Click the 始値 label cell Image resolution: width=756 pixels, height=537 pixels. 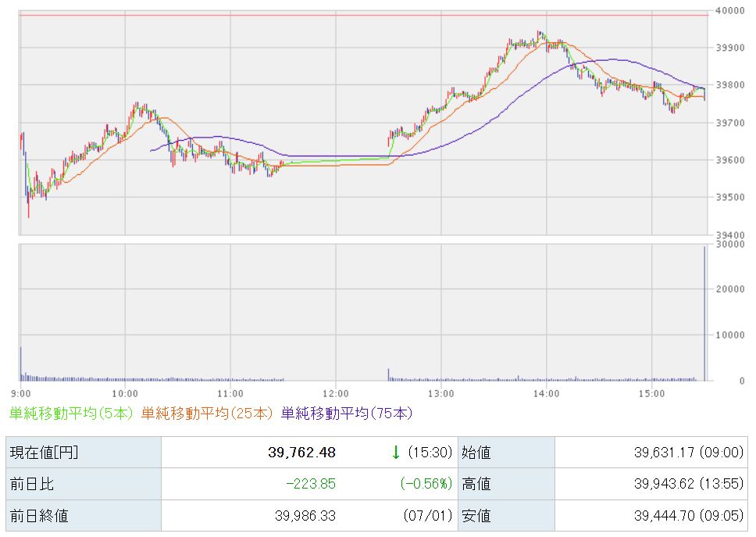tap(506, 452)
